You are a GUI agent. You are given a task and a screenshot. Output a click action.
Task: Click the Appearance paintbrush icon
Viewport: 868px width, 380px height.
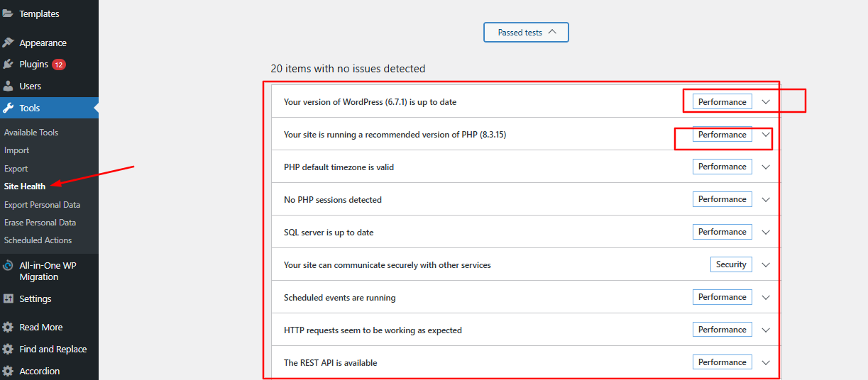pos(8,43)
